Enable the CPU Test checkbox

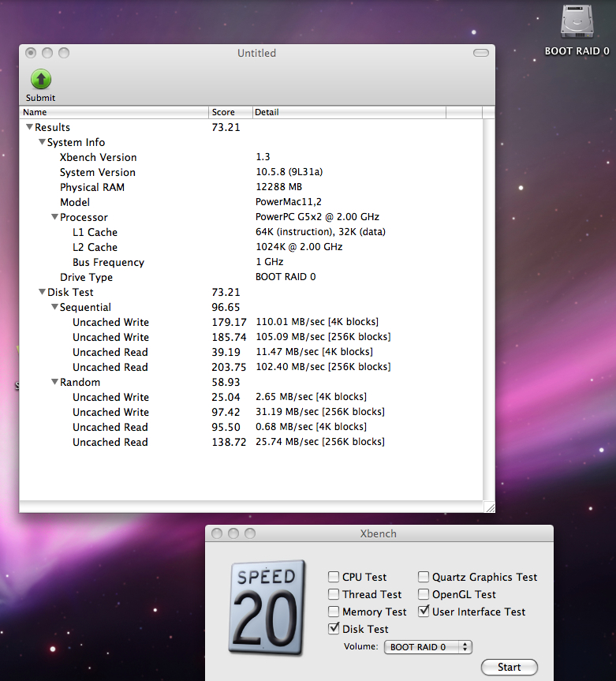click(x=334, y=577)
